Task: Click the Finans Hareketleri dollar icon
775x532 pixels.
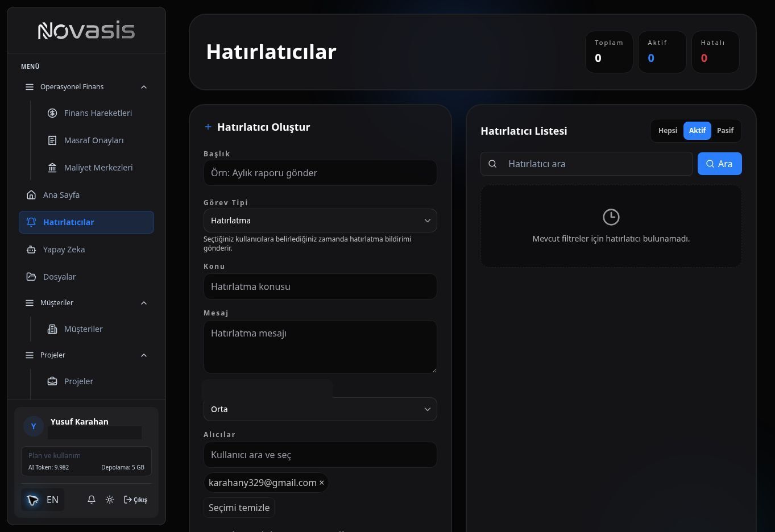Action: tap(52, 113)
